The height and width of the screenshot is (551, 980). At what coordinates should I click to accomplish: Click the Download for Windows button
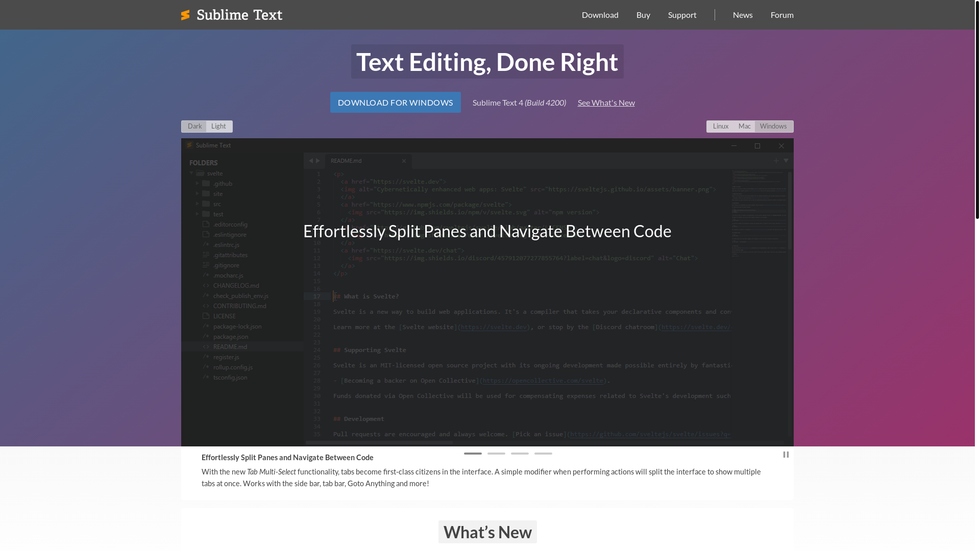tap(396, 103)
